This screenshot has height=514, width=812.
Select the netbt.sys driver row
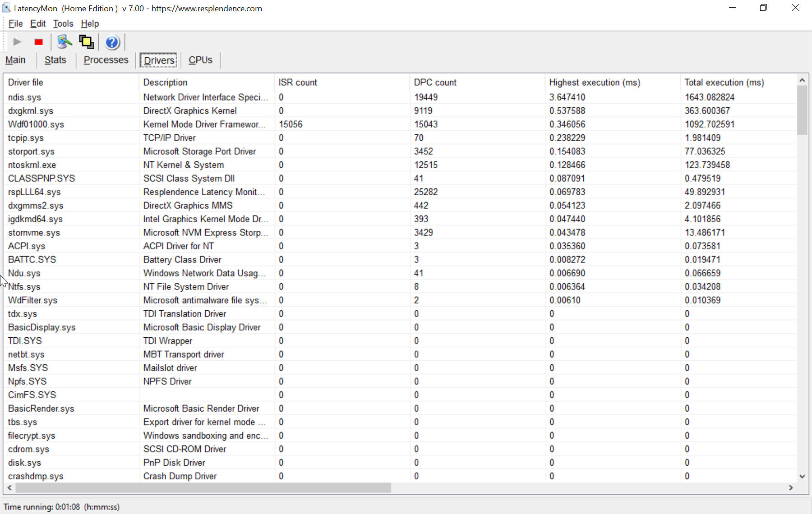[400, 354]
